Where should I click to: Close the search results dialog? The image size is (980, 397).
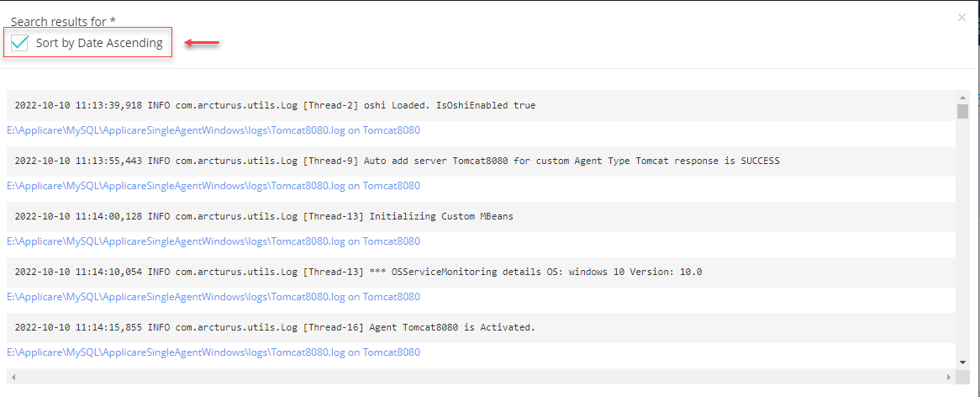click(962, 17)
